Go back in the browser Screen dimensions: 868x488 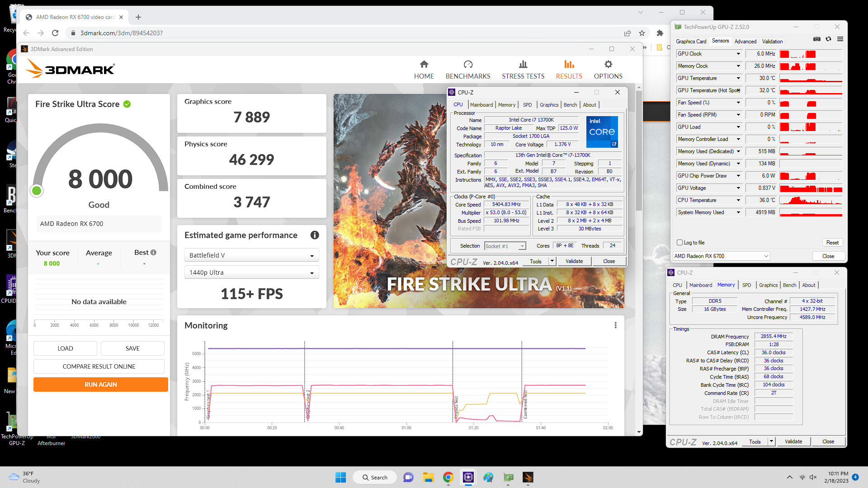pos(26,33)
